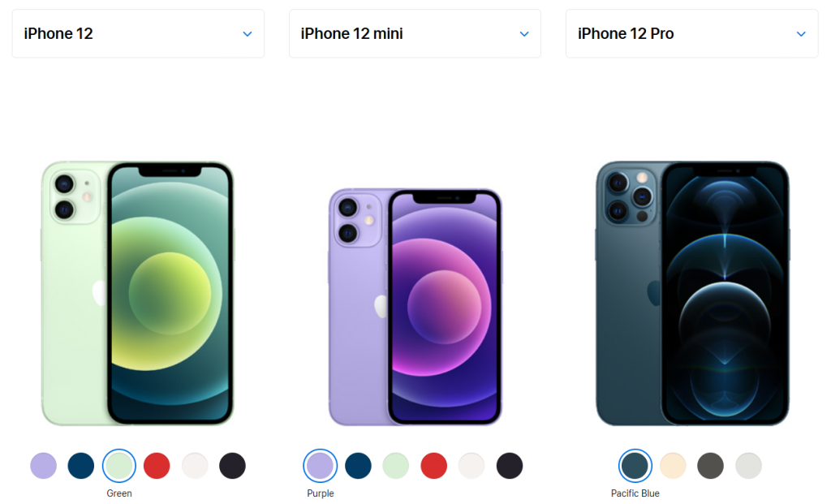Click the Pacific Blue iPhone 12 Pro image
This screenshot has height=504, width=831.
pyautogui.click(x=692, y=293)
